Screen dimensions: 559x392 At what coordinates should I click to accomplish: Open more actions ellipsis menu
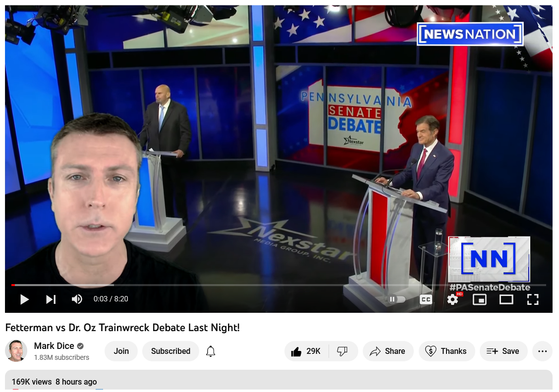click(542, 351)
